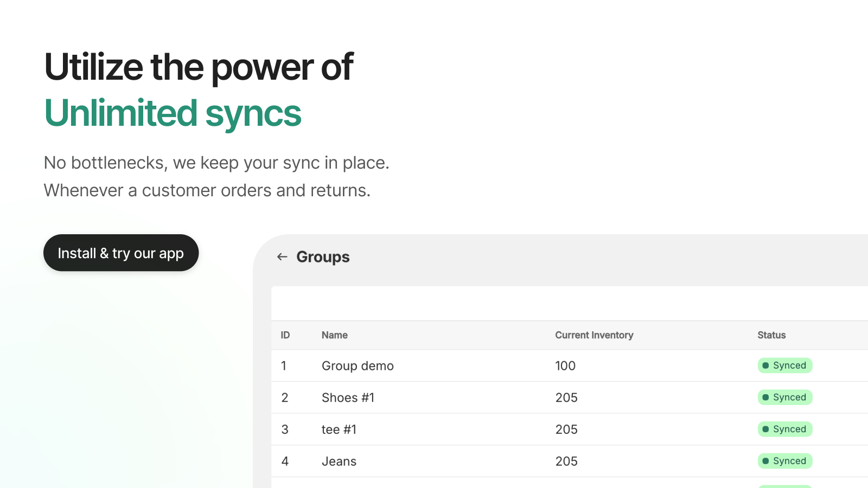Viewport: 868px width, 488px height.
Task: Click the Synced badge for Shoes #1
Action: point(785,397)
